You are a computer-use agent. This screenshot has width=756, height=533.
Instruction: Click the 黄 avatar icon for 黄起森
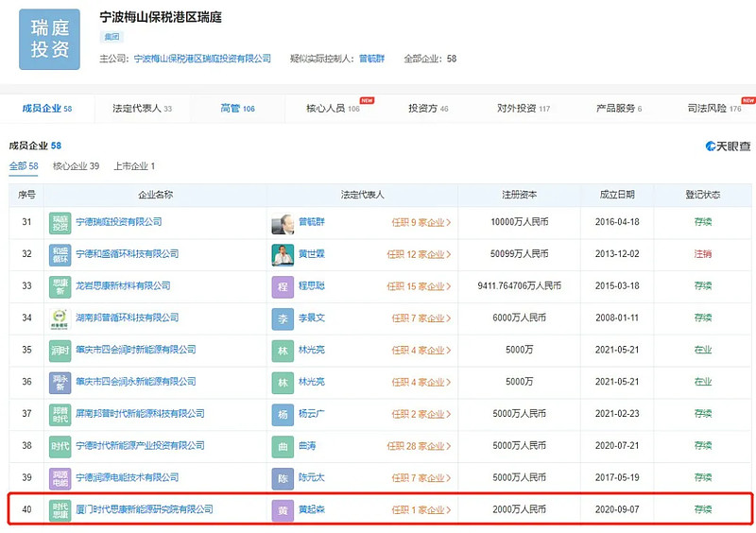[x=283, y=509]
